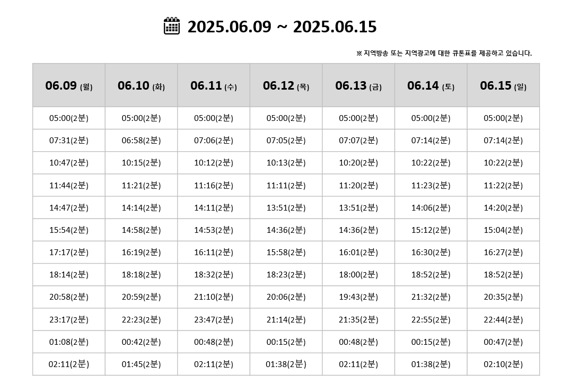Select the 06.10 (화) column header
Viewport: 562px width, 392px height.
point(141,86)
